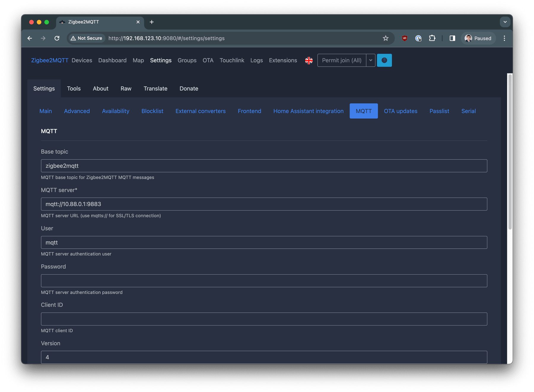The width and height of the screenshot is (534, 392).
Task: Toggle the dark theme button beside Permit join
Action: 384,60
